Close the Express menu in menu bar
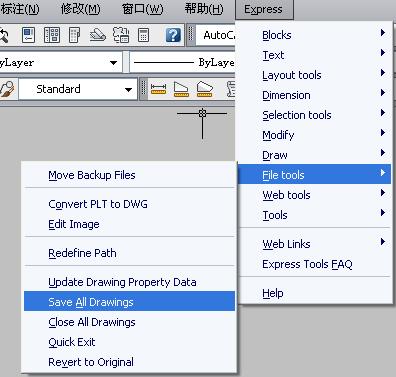 click(264, 9)
